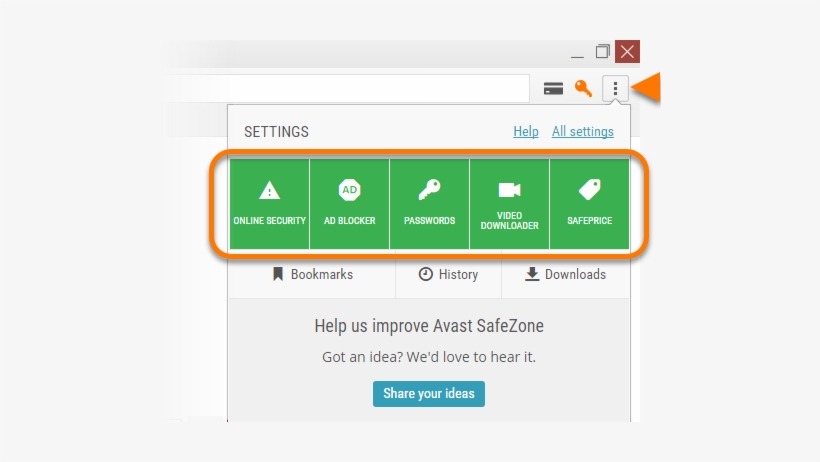Image resolution: width=820 pixels, height=462 pixels.
Task: Click the orange key passwords icon in toolbar
Action: (x=583, y=88)
